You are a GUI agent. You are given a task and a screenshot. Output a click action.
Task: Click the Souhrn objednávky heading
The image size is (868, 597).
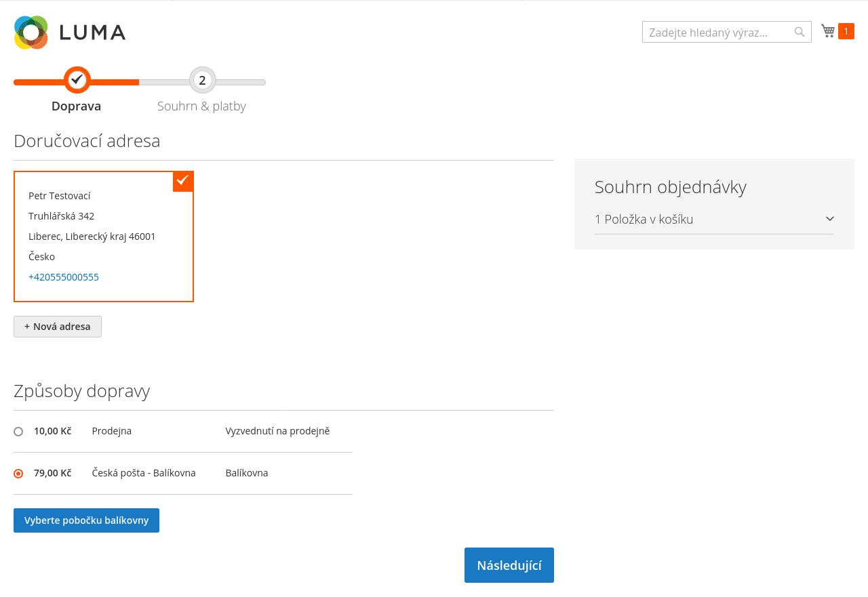click(671, 187)
